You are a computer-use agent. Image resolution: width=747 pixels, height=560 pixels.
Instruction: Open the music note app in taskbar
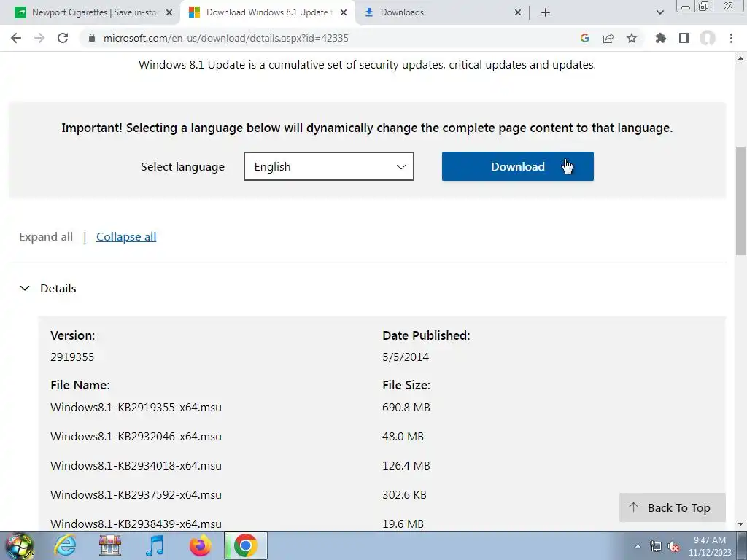(x=155, y=545)
